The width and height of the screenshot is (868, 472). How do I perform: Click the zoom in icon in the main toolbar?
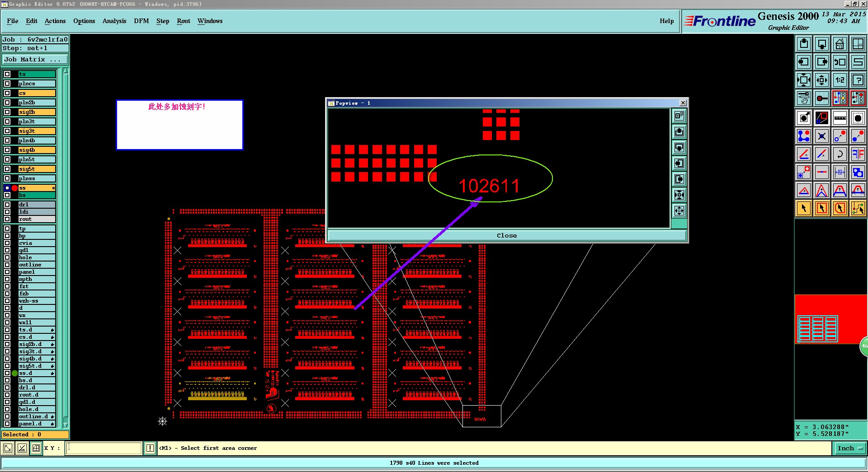pyautogui.click(x=804, y=80)
